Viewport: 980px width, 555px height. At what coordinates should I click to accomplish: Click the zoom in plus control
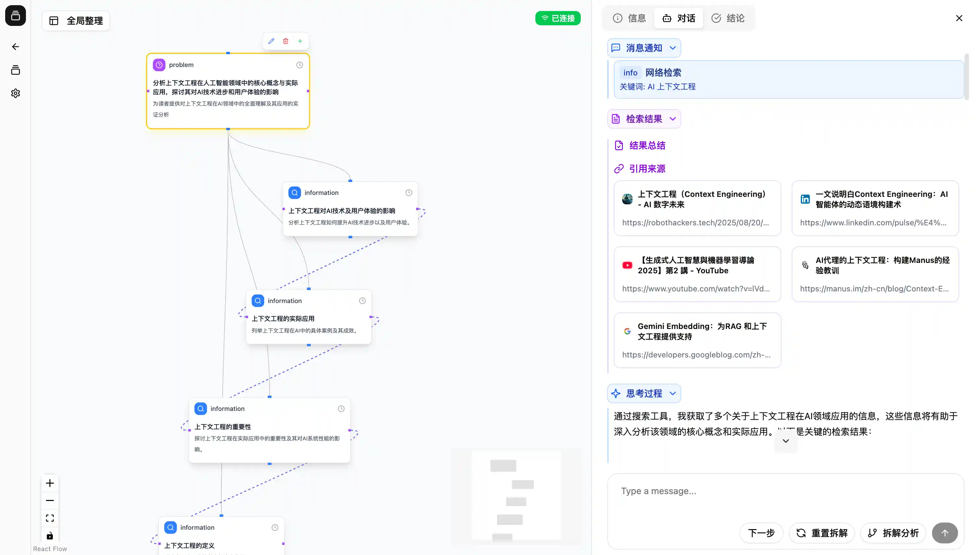(50, 483)
